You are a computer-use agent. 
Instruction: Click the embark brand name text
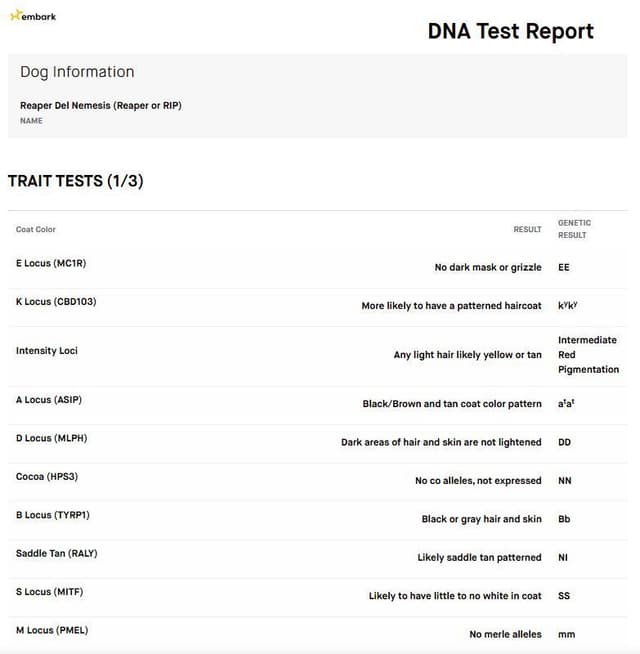coord(39,17)
